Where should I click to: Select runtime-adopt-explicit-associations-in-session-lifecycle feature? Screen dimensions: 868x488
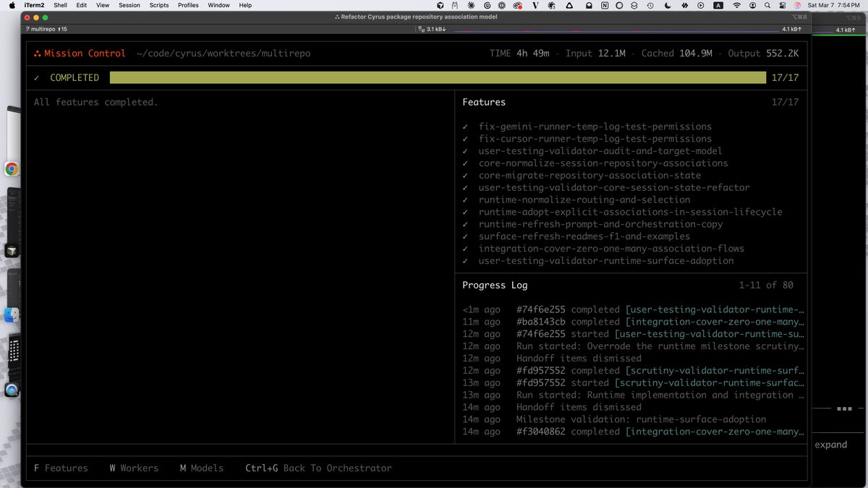[630, 213]
